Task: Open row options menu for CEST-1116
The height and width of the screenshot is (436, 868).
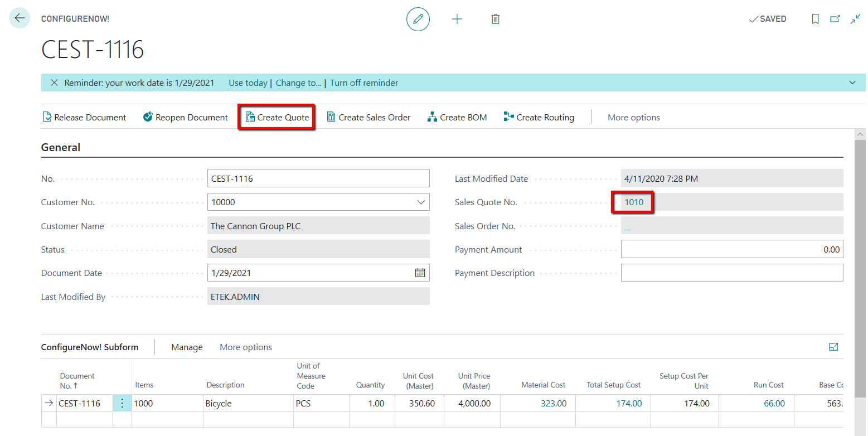Action: (x=122, y=403)
